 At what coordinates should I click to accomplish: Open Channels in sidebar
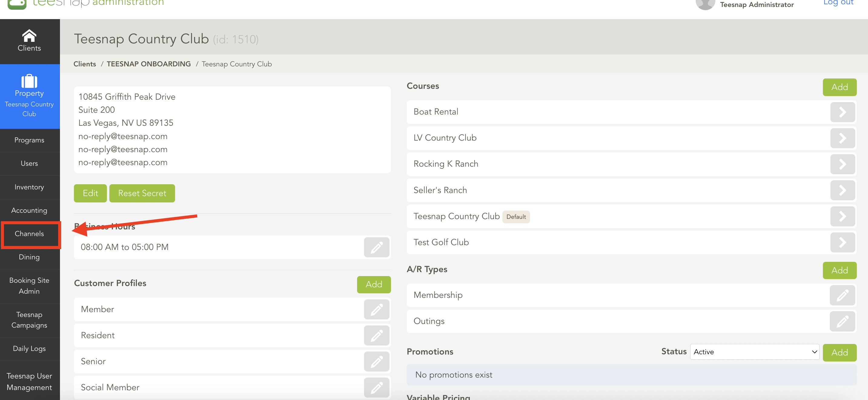pyautogui.click(x=29, y=233)
